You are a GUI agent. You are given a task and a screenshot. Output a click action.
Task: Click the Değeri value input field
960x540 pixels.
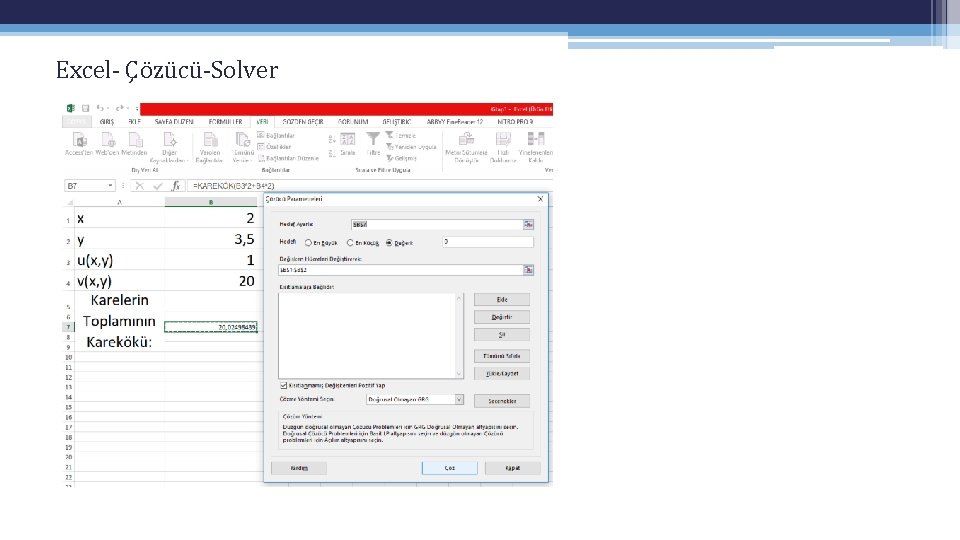[x=488, y=242]
